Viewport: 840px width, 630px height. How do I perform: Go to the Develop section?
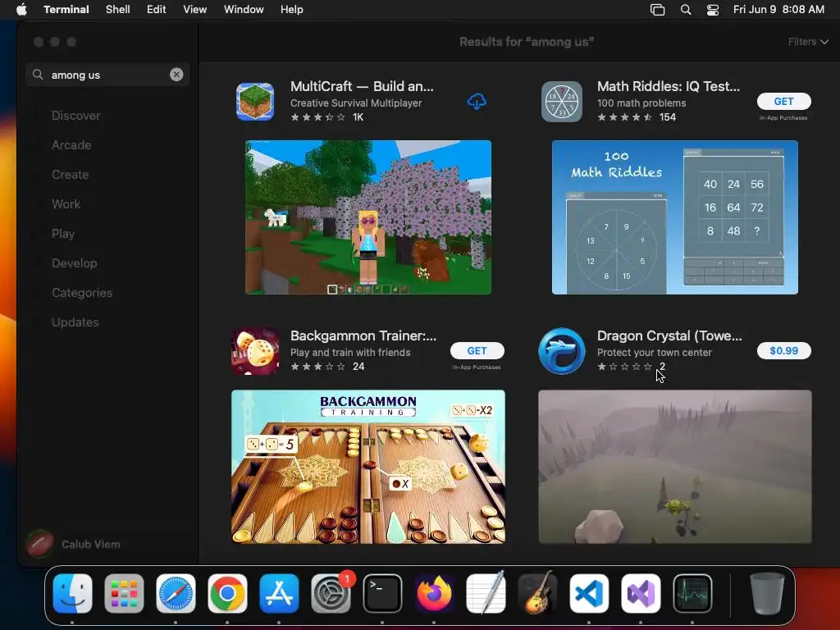pyautogui.click(x=75, y=263)
